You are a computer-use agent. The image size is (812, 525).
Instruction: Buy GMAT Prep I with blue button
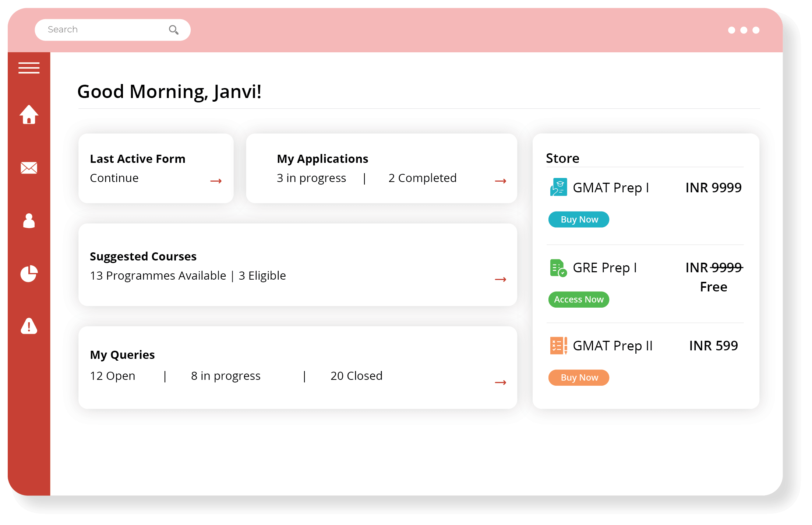click(x=579, y=220)
